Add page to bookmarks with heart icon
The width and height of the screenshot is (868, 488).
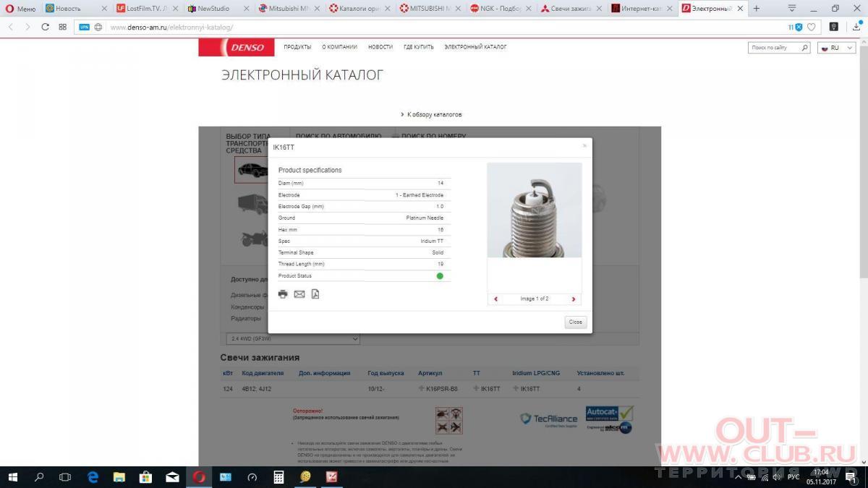coord(812,27)
